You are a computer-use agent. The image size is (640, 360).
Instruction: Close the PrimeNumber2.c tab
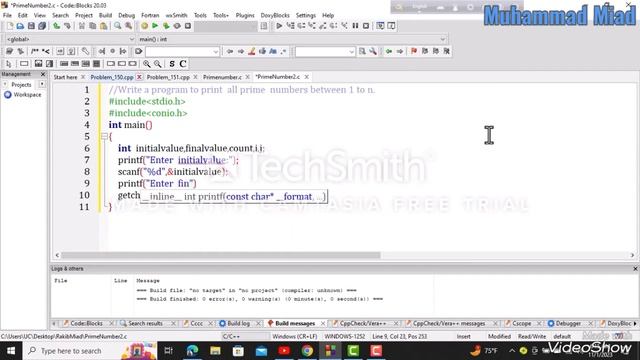point(307,77)
